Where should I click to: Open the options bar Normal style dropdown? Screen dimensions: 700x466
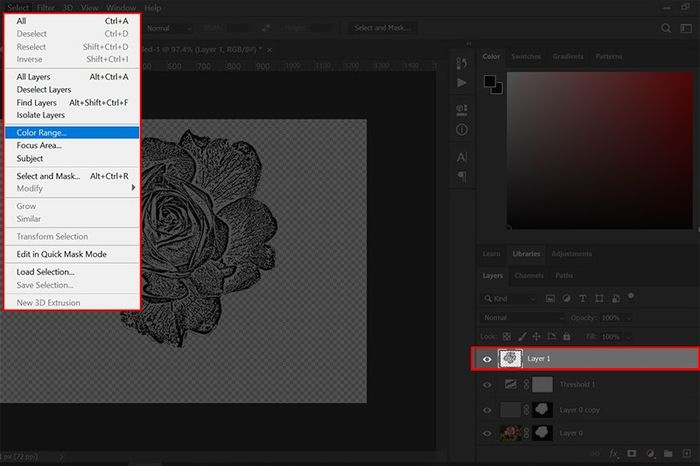[x=168, y=28]
